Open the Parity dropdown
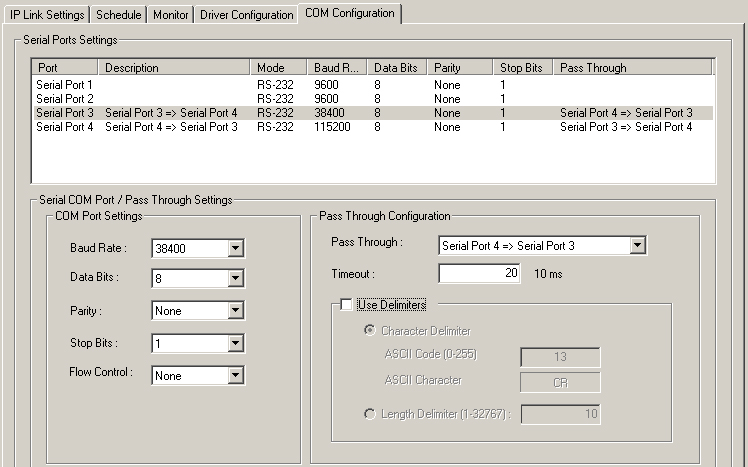 235,311
